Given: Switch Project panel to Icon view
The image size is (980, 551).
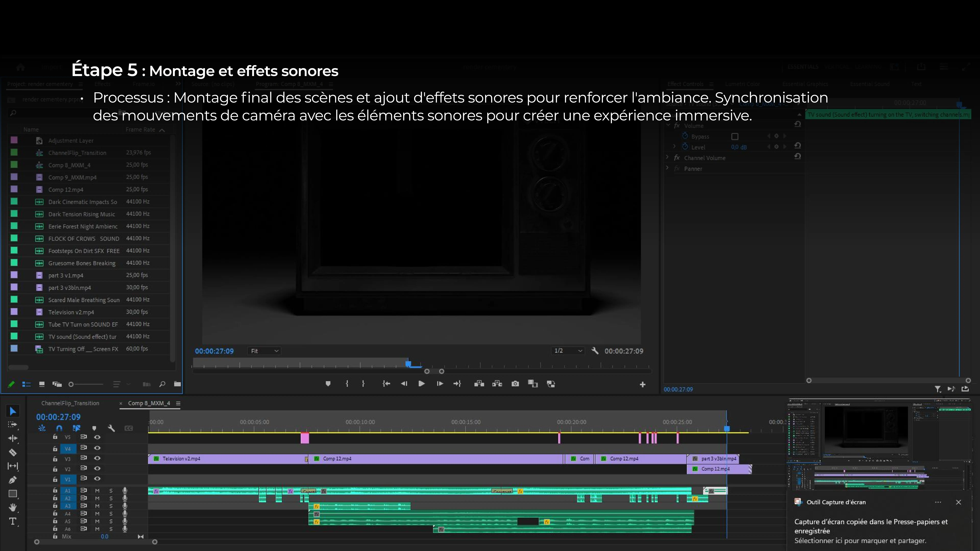Looking at the screenshot, I should [x=42, y=384].
